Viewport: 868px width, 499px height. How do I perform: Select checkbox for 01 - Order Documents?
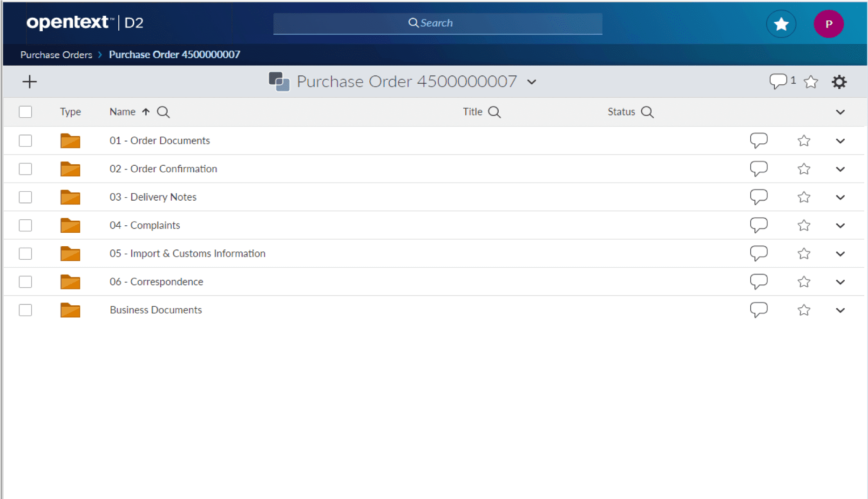25,140
